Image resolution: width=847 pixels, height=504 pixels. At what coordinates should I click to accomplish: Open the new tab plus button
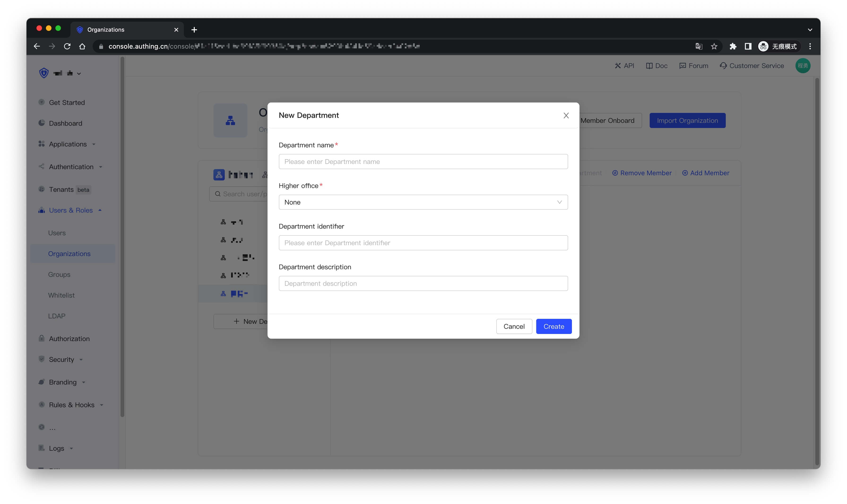[194, 30]
